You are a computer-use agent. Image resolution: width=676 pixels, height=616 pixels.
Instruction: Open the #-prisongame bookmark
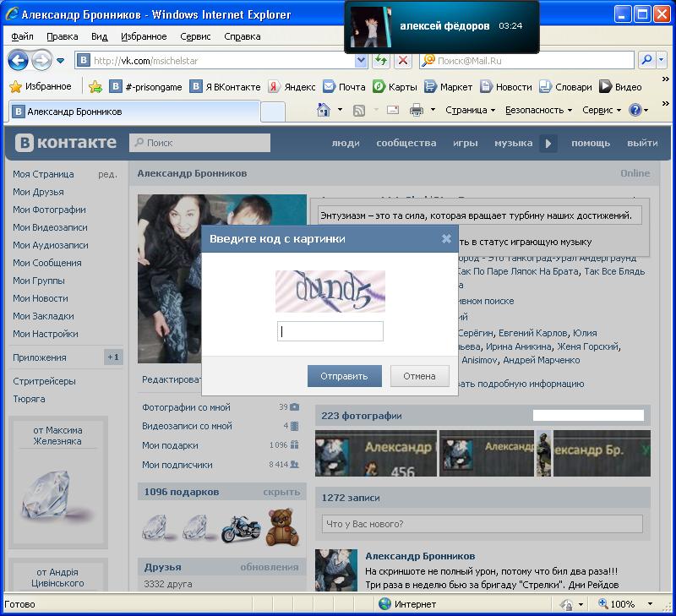point(145,87)
